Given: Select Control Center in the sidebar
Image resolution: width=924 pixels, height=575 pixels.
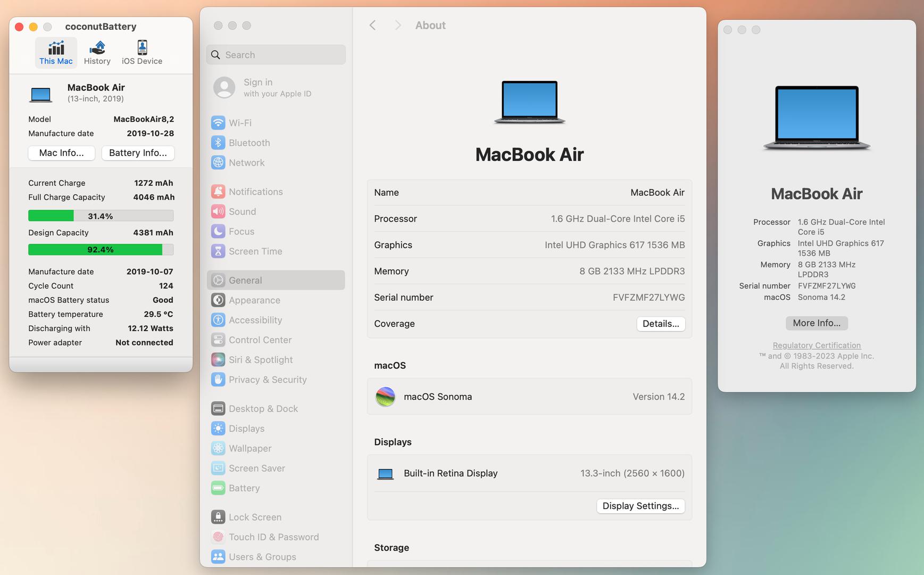Looking at the screenshot, I should [x=260, y=340].
